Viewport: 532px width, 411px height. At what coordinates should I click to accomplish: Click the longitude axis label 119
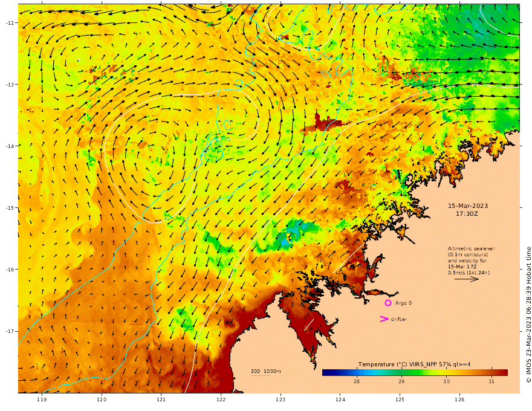click(x=42, y=400)
